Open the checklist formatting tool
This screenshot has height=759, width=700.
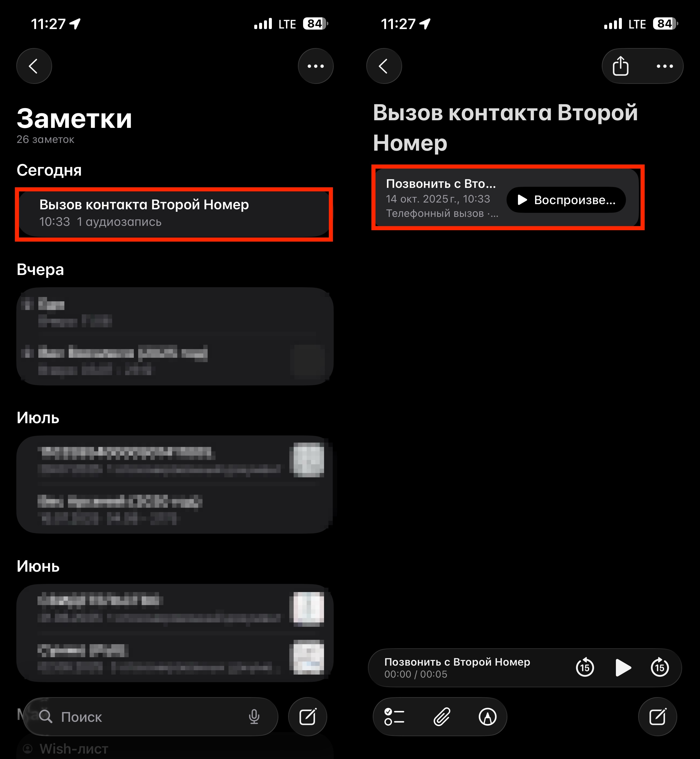click(394, 717)
